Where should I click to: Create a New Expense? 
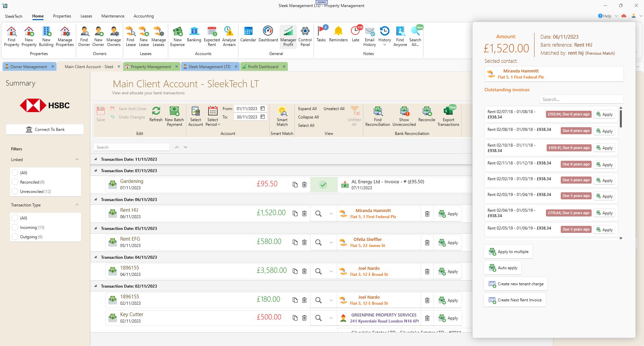coord(178,36)
